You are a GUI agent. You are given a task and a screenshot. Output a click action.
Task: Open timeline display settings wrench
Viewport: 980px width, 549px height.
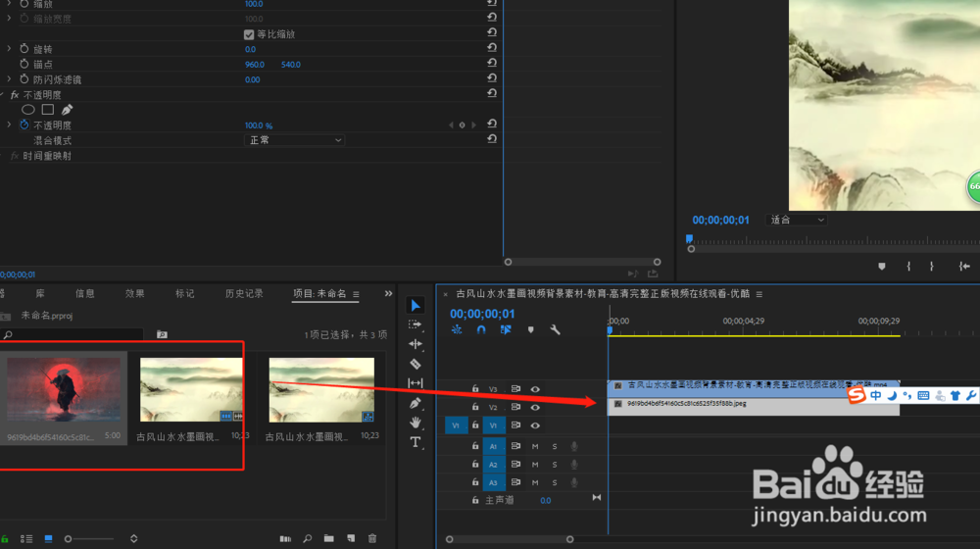[555, 329]
